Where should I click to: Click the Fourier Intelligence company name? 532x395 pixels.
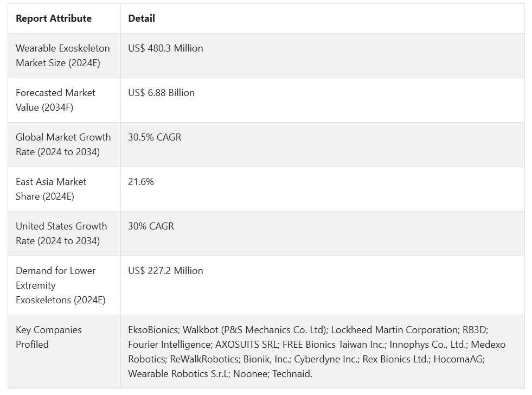[169, 345]
